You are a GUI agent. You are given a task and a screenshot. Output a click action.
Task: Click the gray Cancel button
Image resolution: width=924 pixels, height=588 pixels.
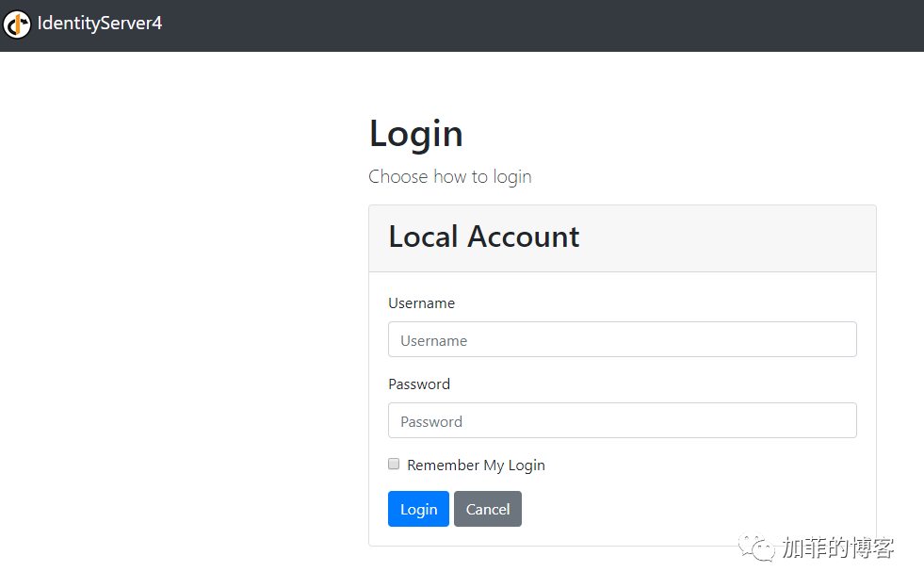click(488, 509)
